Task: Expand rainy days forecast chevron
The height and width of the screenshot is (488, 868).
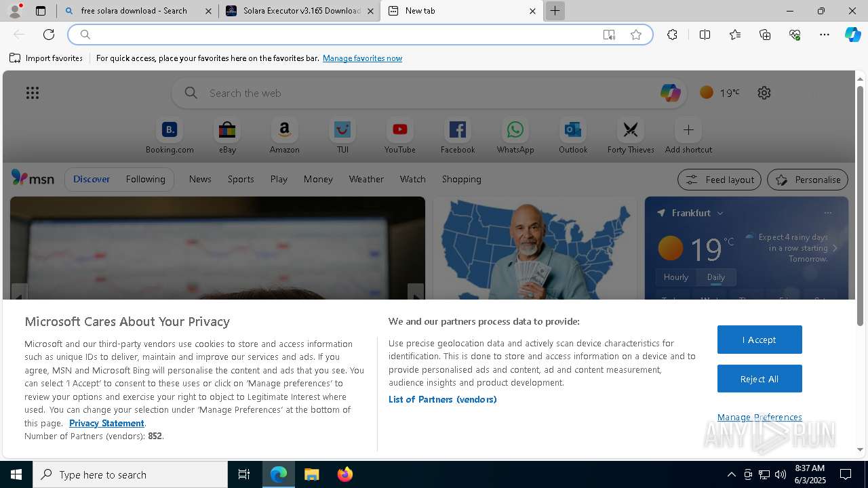Action: coord(835,248)
